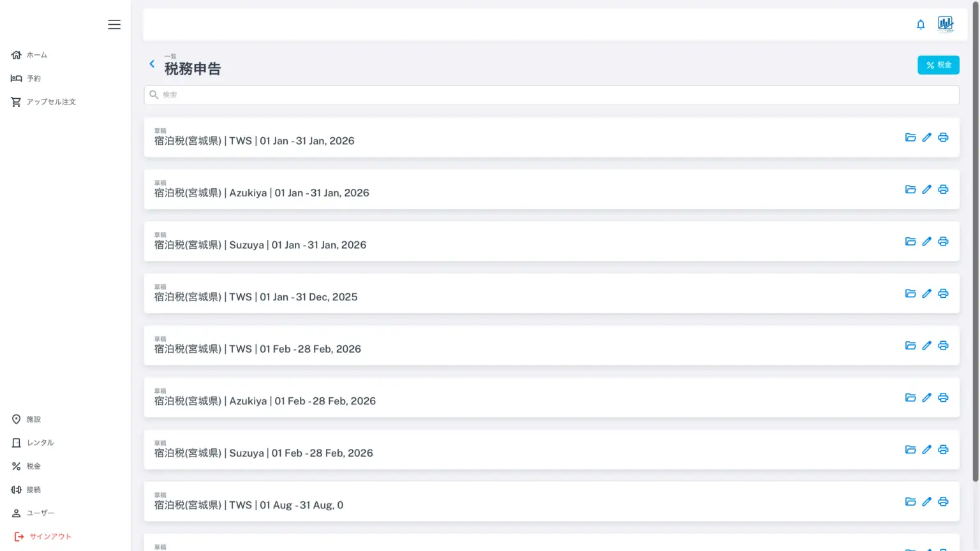Toggle the hamburger sidebar menu
Viewport: 980px width, 551px height.
114,24
